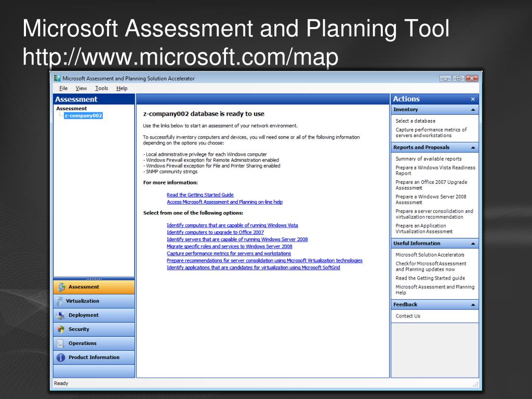Click the Deployment navigation icon

click(61, 315)
